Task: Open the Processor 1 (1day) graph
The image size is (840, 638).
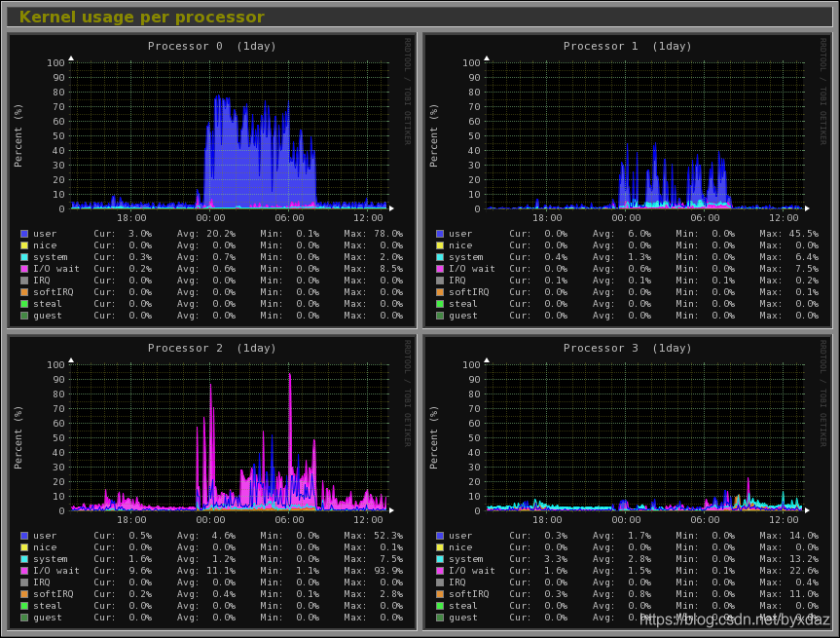Action: (628, 180)
